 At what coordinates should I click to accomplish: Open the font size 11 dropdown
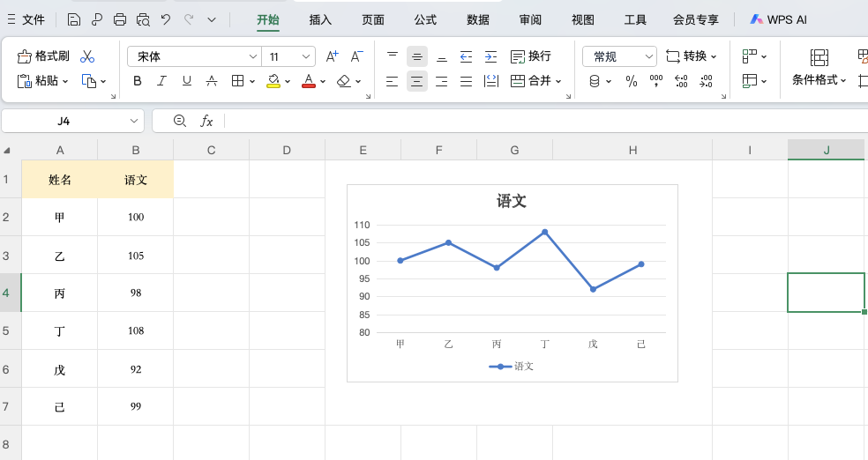click(x=305, y=56)
